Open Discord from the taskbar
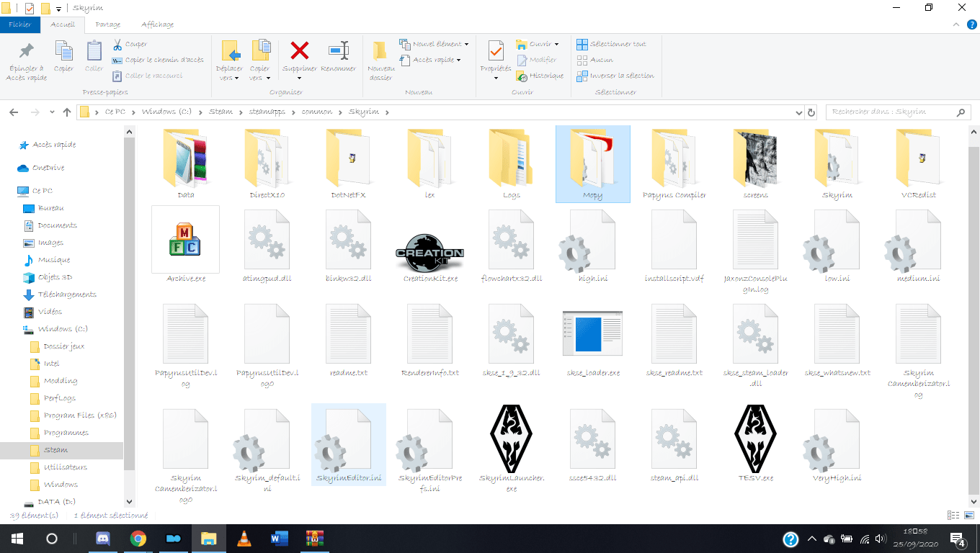Image resolution: width=980 pixels, height=553 pixels. point(103,539)
